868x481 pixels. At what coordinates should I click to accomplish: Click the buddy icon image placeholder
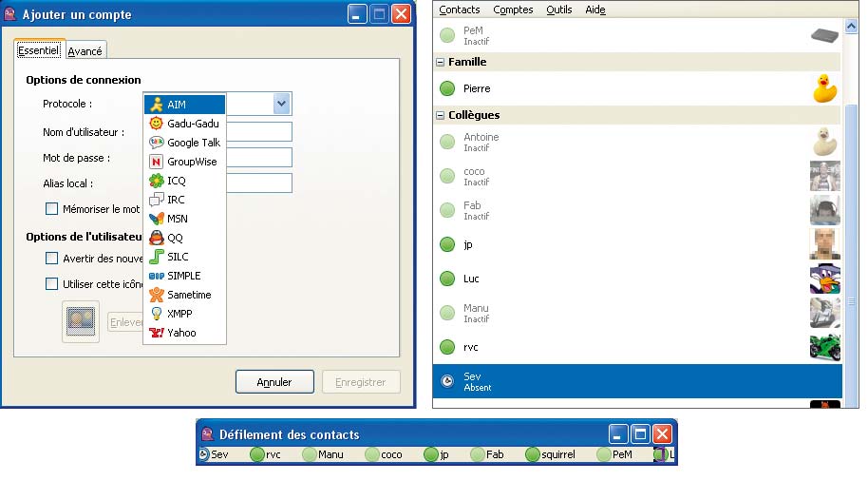[x=80, y=321]
